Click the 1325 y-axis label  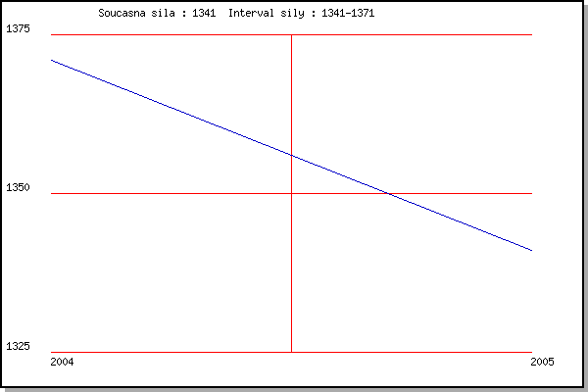18,346
